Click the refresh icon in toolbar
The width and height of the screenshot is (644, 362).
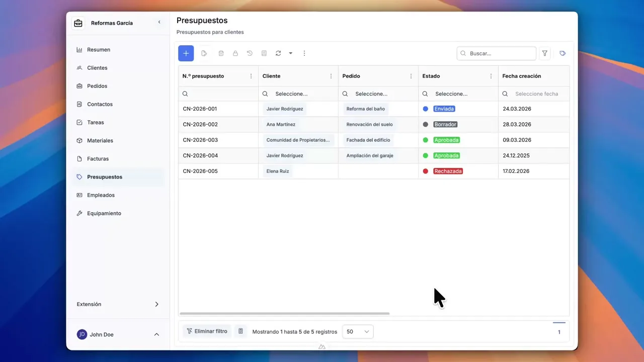pos(278,53)
